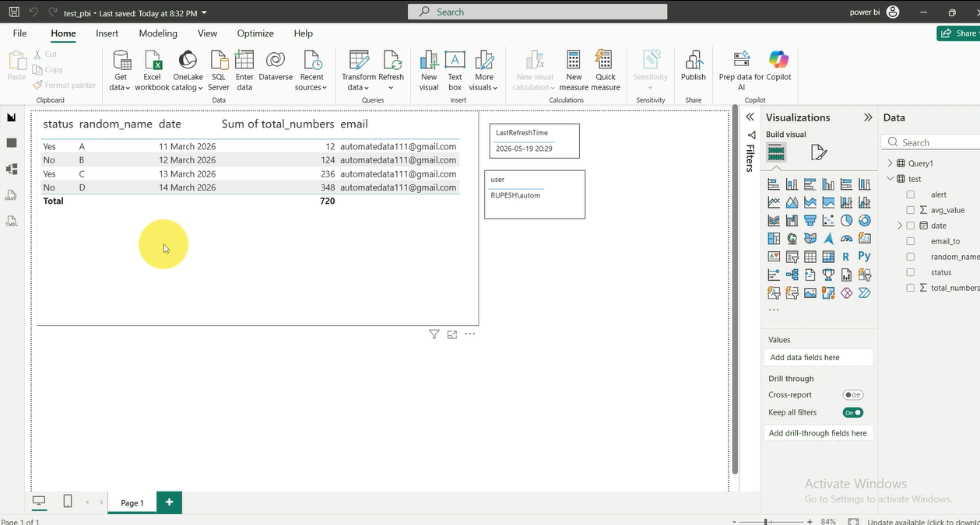Click Prep data for AI

[x=741, y=71]
